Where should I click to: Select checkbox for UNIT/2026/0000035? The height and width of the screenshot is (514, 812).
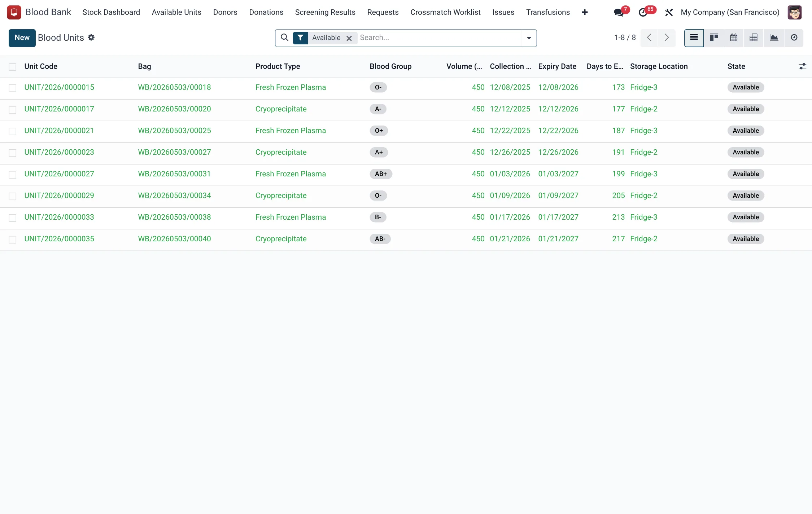pos(13,240)
